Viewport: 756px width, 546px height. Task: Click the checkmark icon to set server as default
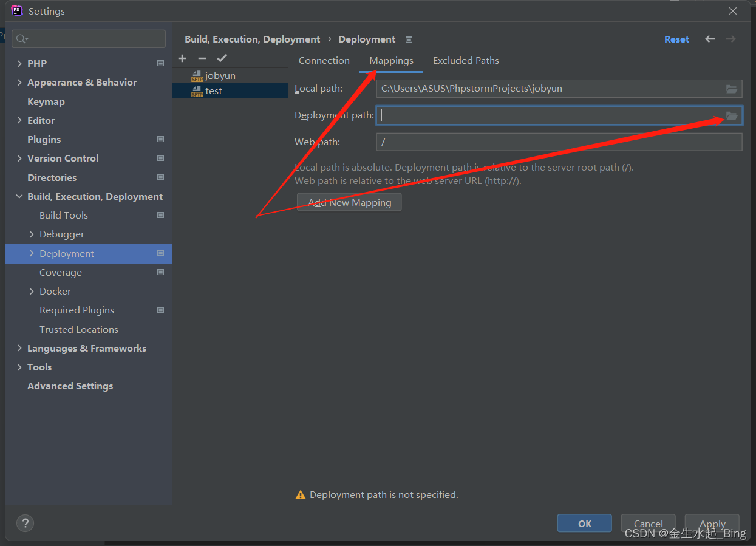pos(222,58)
